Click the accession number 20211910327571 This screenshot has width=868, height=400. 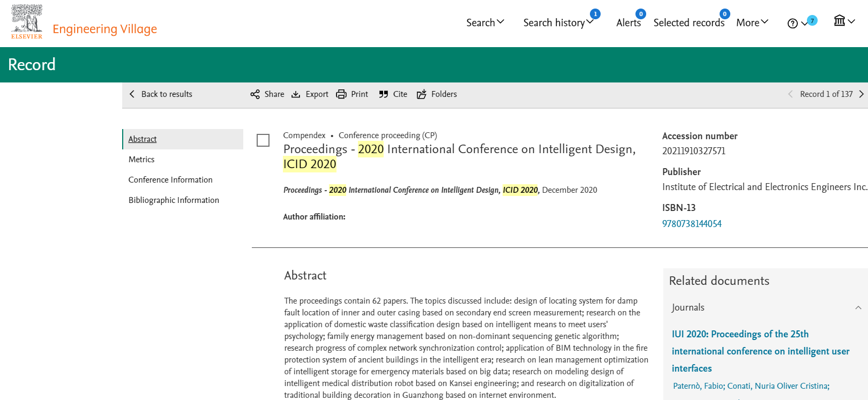(x=694, y=151)
